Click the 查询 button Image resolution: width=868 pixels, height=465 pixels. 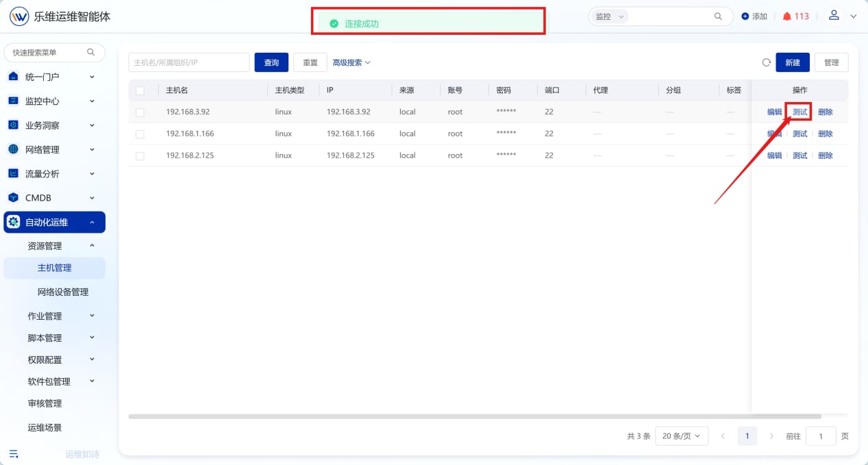tap(271, 62)
